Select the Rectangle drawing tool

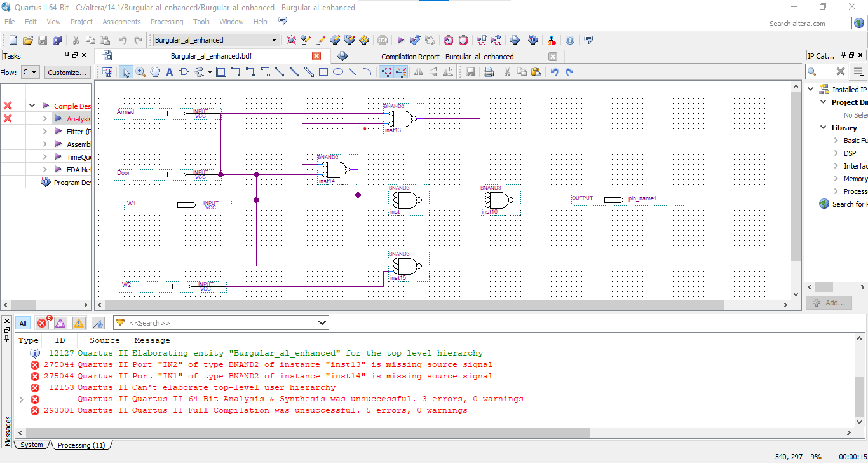pos(323,72)
